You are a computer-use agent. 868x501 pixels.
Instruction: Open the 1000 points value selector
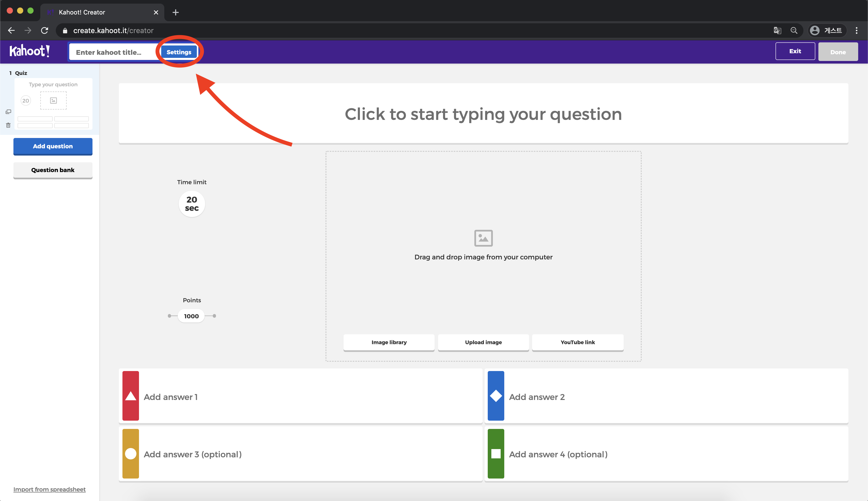tap(191, 316)
